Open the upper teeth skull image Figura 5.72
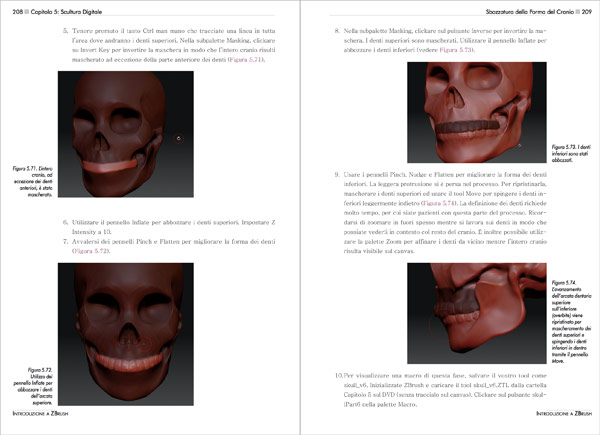This screenshot has width=600, height=435. click(126, 334)
